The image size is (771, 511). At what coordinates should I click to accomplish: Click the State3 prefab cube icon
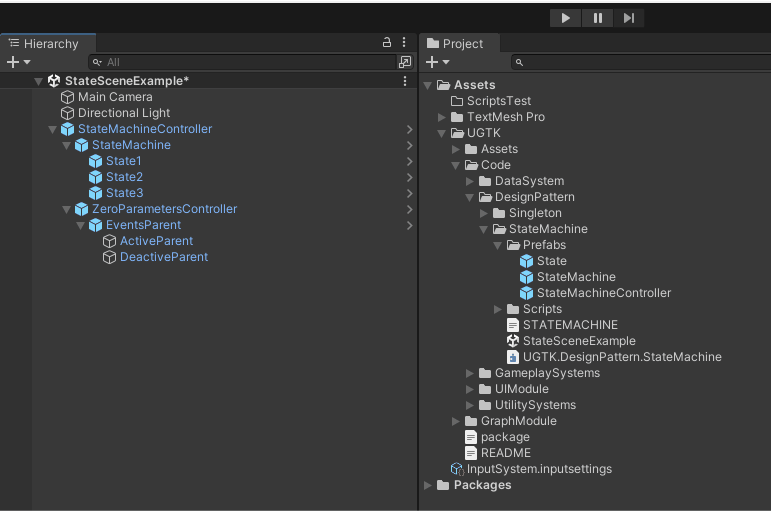(x=95, y=193)
